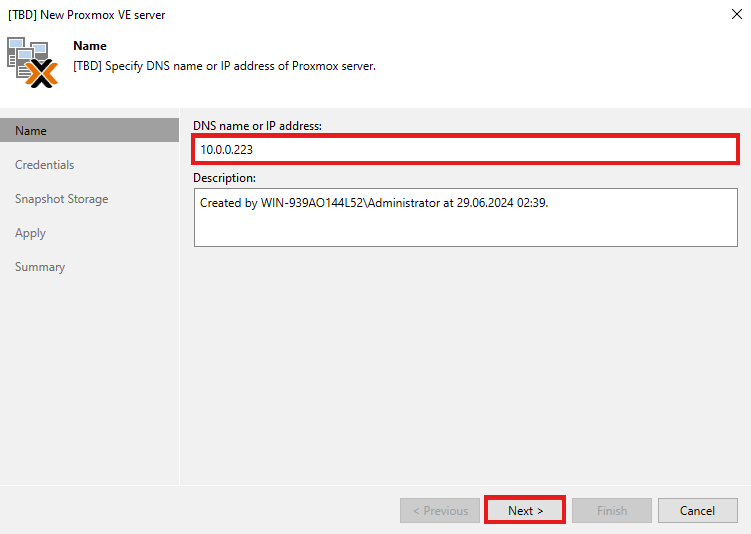Select the Name step in the sidebar
This screenshot has width=751, height=534.
tap(31, 131)
